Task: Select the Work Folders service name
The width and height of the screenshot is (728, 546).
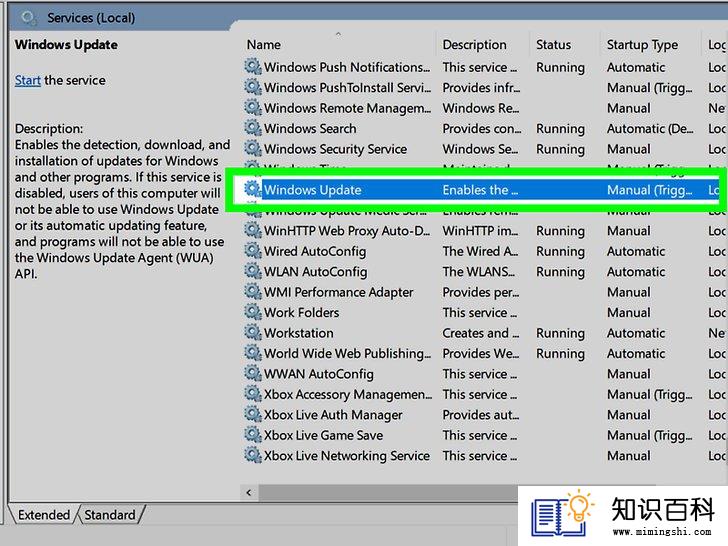Action: point(301,312)
